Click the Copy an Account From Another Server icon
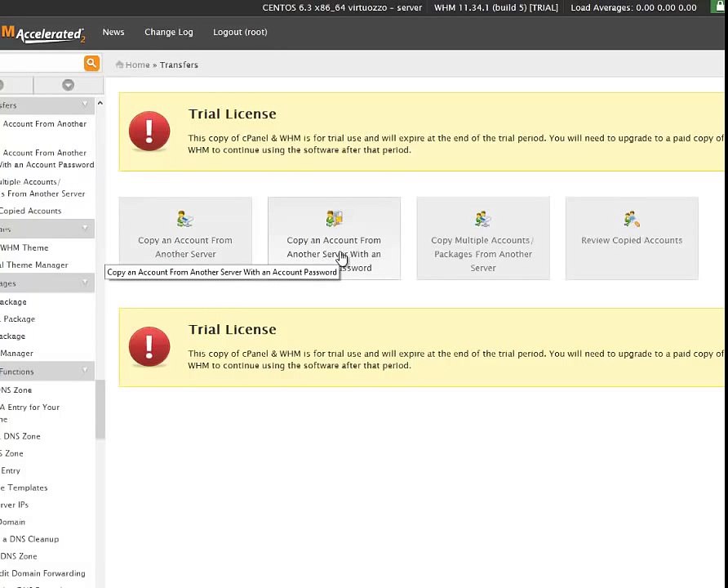Screen dimensions: 728x588 185,219
